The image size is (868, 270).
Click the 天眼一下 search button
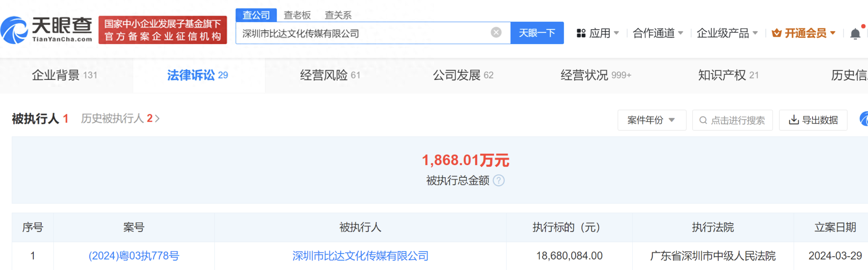tap(537, 33)
